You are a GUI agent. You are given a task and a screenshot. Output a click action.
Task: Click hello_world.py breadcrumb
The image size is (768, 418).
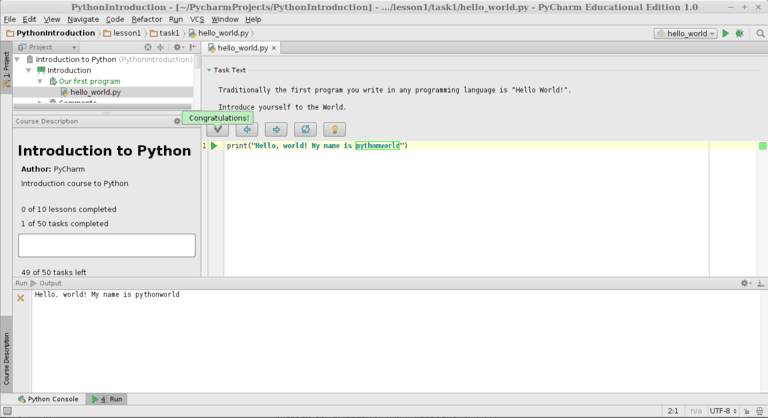click(219, 33)
